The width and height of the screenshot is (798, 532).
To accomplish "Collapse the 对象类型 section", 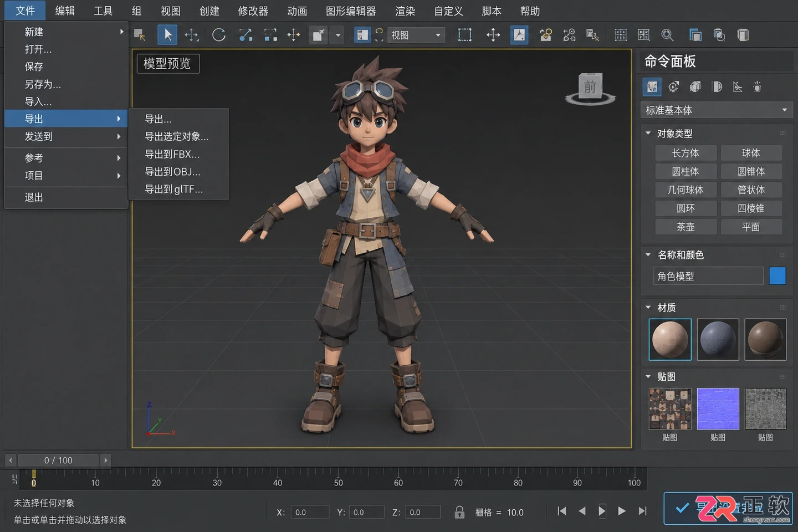I will (648, 133).
